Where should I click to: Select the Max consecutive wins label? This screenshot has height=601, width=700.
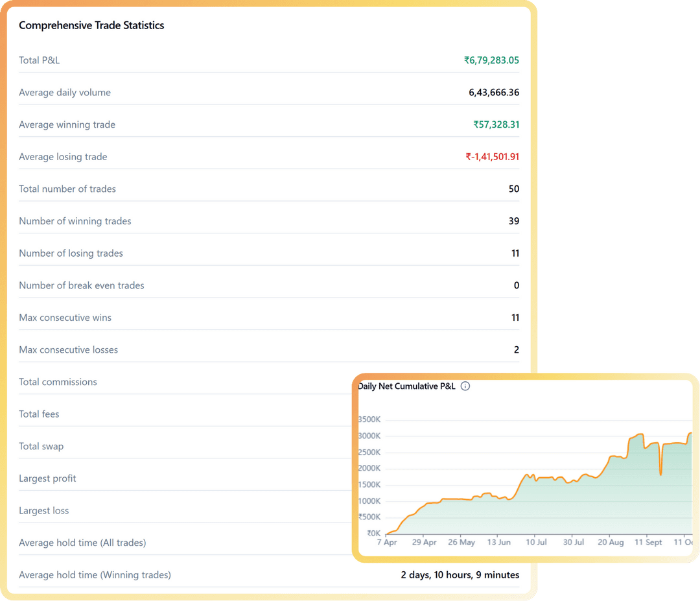[65, 318]
